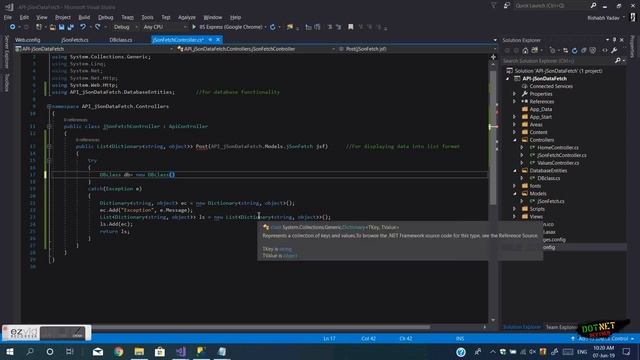The image size is (640, 360).
Task: Click the Navigate Backward toolbar icon
Action: point(13,27)
